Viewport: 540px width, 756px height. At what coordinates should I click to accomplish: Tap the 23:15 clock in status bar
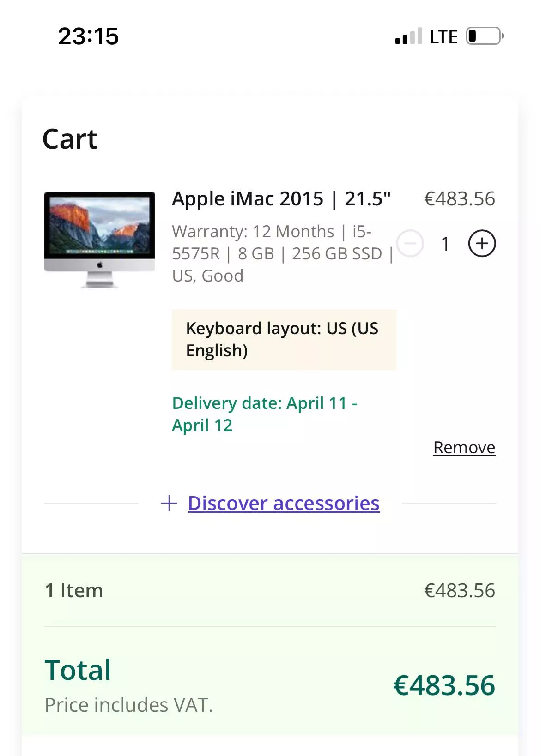88,36
